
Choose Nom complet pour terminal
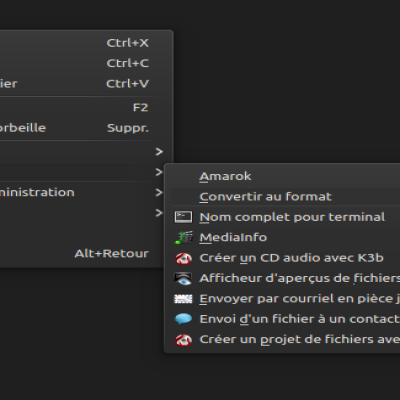click(285, 217)
